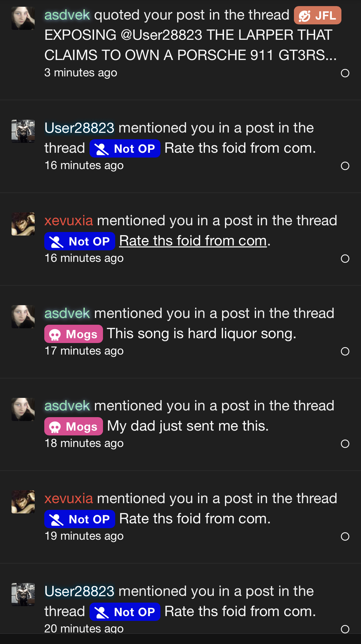Viewport: 361px width, 644px height.
Task: Toggle read circle on the 17-minutes-ago notification
Action: pos(345,351)
